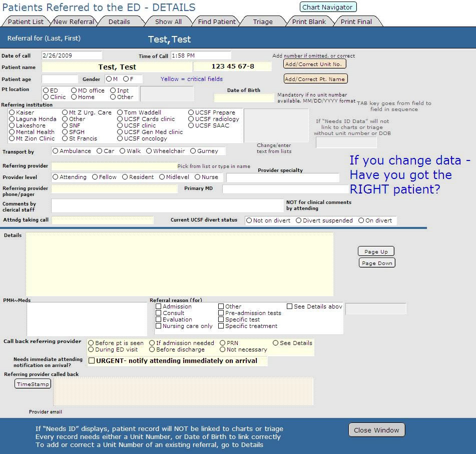Open the Chart Navigator
The image size is (476, 454).
pos(328,7)
